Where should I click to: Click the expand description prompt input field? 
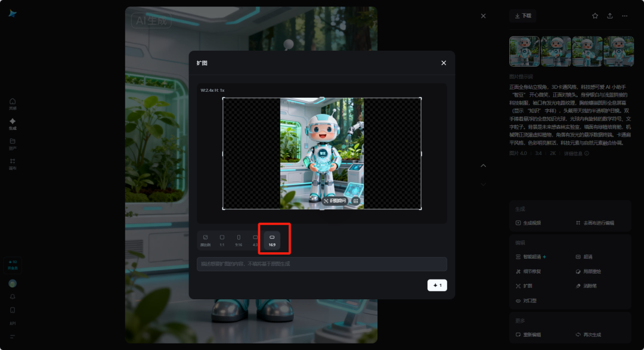321,264
